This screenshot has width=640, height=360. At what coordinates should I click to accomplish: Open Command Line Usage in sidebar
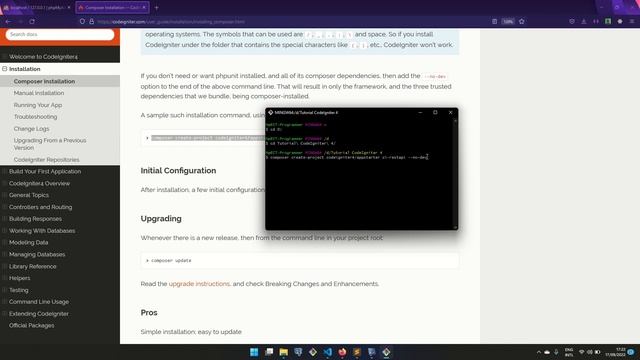(x=39, y=302)
